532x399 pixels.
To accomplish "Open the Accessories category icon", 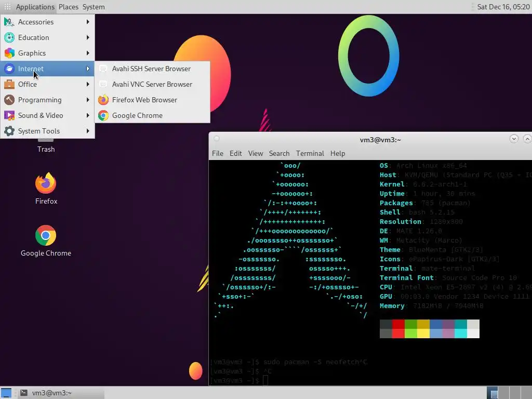I will (x=9, y=22).
